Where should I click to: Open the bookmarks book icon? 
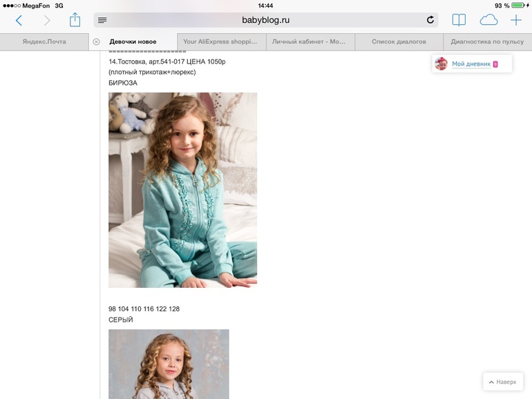coord(459,20)
